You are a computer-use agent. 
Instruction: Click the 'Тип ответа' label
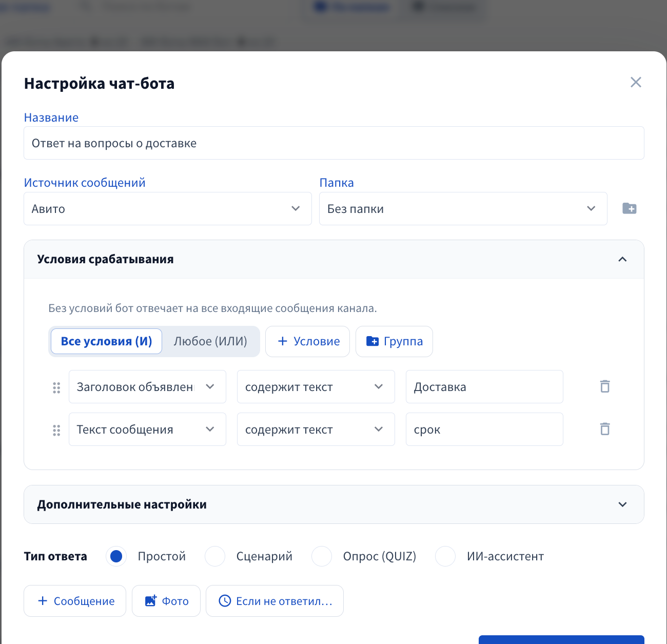[55, 556]
